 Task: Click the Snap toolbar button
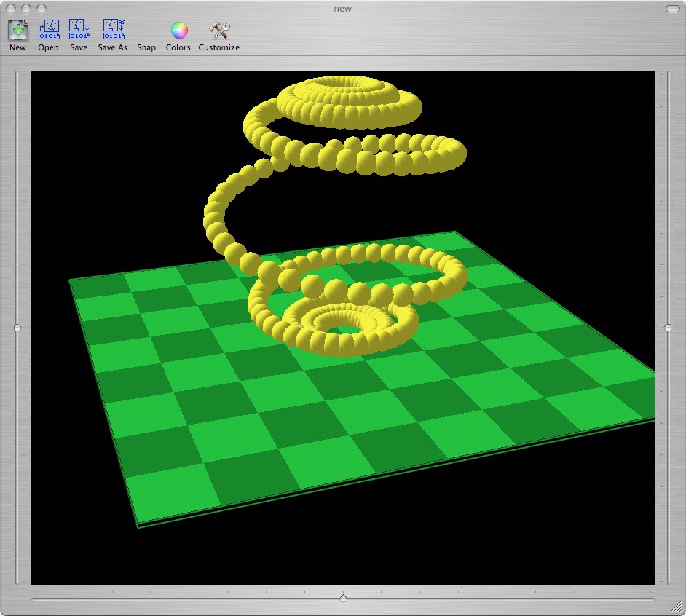coord(146,47)
